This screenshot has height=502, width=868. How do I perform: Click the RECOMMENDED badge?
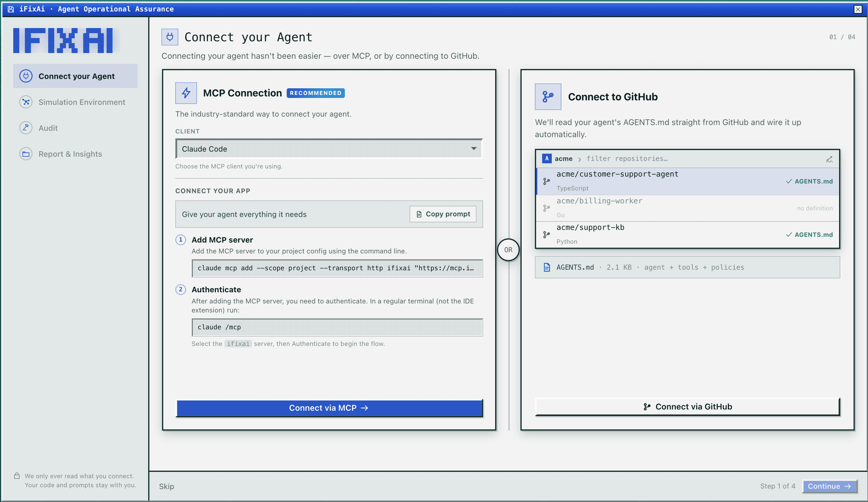pyautogui.click(x=316, y=93)
